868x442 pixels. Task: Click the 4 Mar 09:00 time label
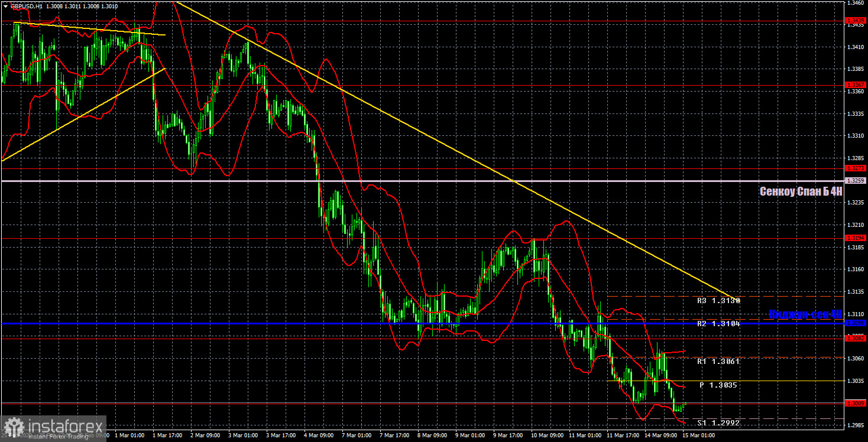319,435
